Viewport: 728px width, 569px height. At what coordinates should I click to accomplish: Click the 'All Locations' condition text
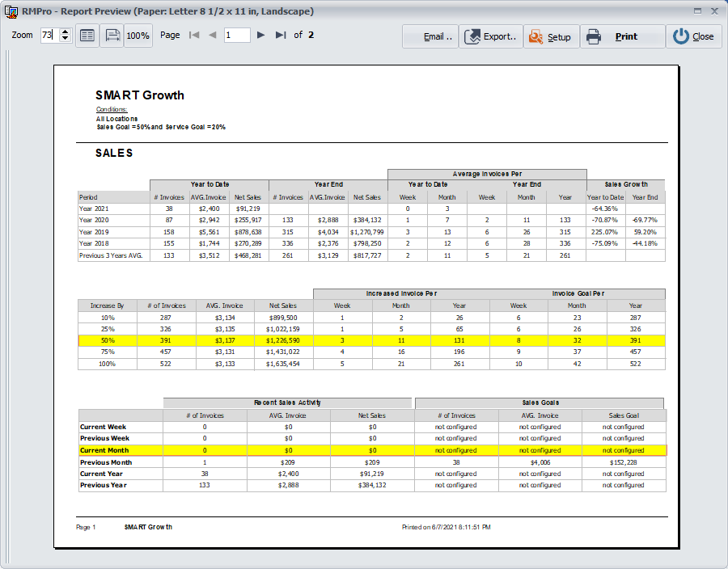tap(117, 119)
